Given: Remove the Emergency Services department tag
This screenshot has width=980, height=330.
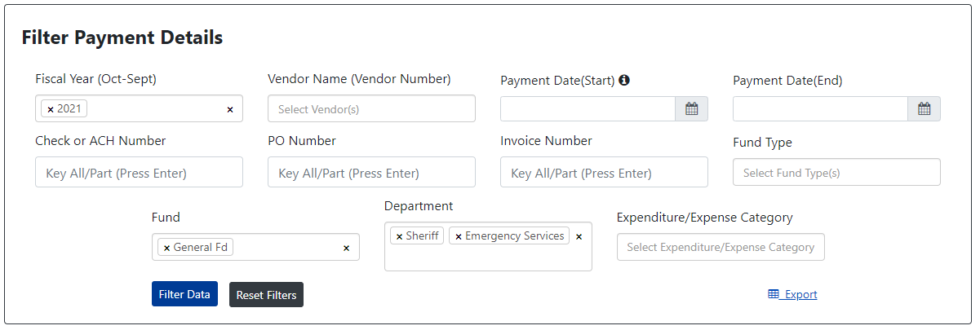Looking at the screenshot, I should coord(458,236).
